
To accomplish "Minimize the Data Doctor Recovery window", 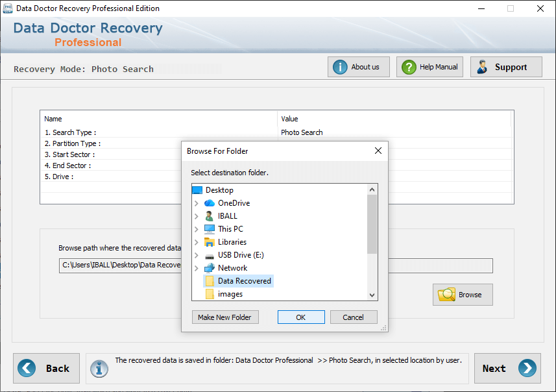I will point(481,8).
